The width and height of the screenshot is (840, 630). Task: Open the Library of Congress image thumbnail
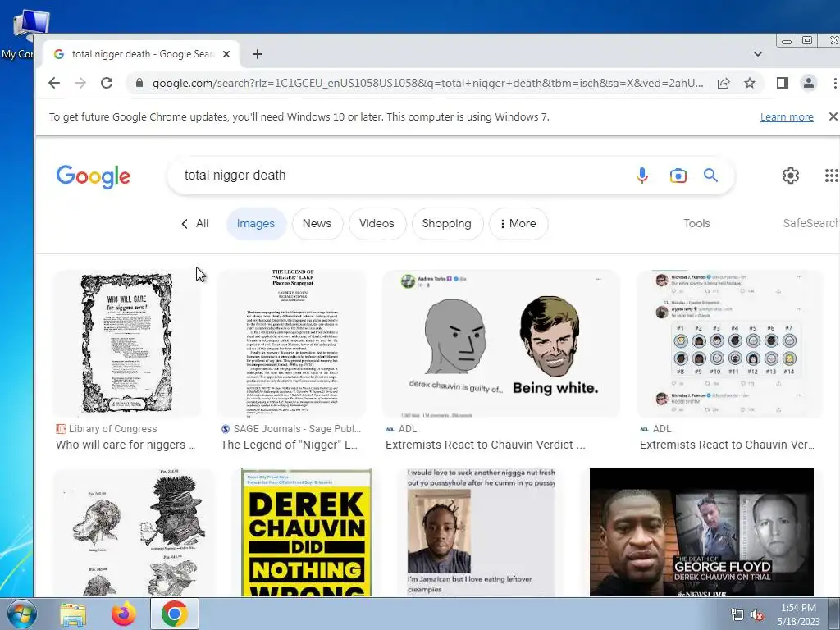click(x=127, y=343)
